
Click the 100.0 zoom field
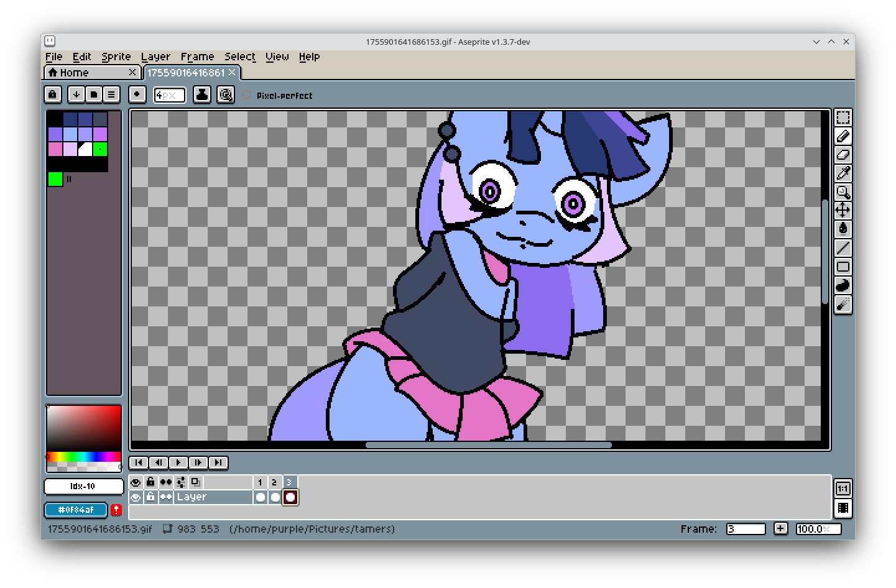pyautogui.click(x=819, y=529)
